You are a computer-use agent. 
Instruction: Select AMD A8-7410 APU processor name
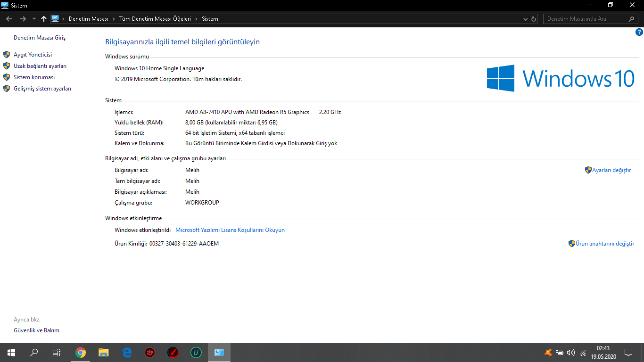tap(248, 112)
